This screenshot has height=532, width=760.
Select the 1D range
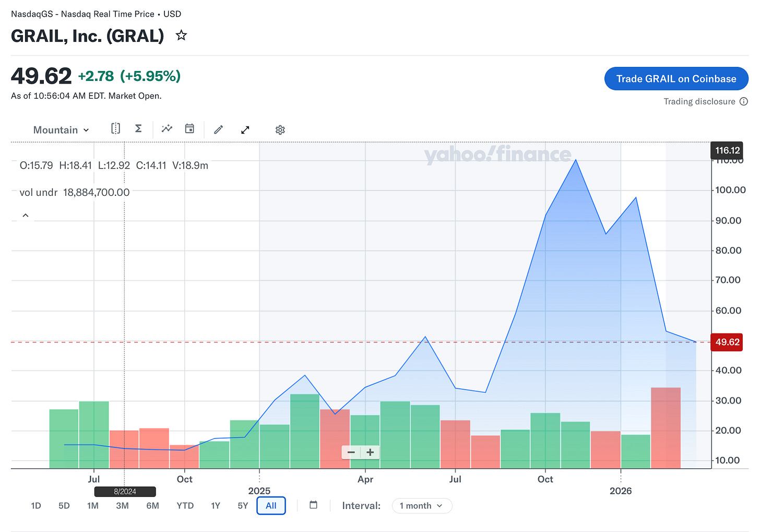point(36,505)
